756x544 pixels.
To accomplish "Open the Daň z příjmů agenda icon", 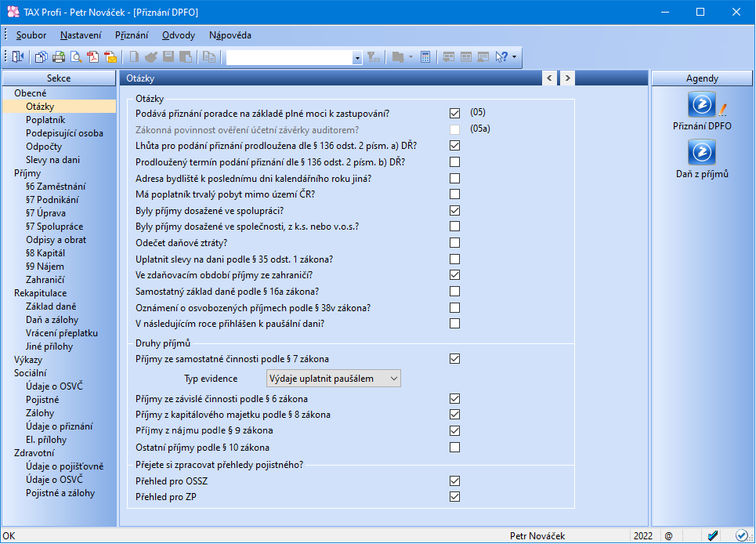I will point(701,152).
